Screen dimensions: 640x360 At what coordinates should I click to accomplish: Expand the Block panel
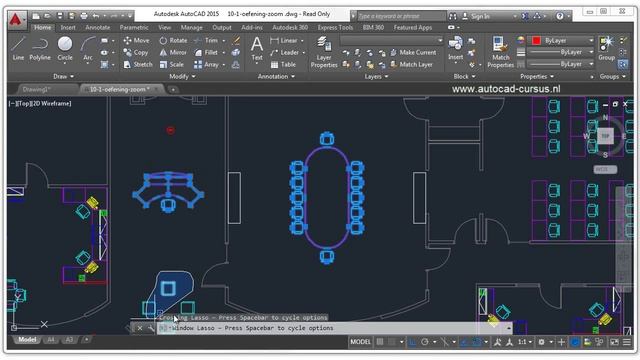(464, 76)
